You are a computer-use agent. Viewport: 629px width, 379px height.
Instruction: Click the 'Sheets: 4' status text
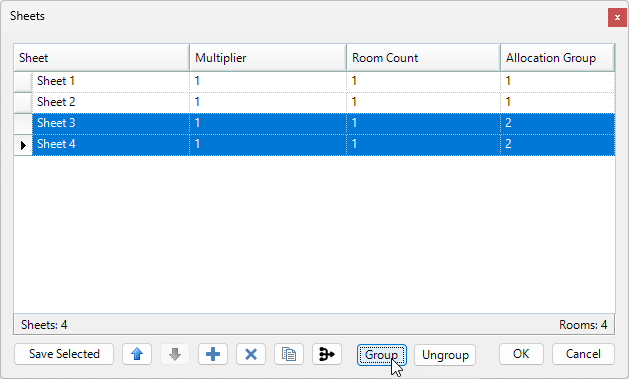(x=44, y=324)
